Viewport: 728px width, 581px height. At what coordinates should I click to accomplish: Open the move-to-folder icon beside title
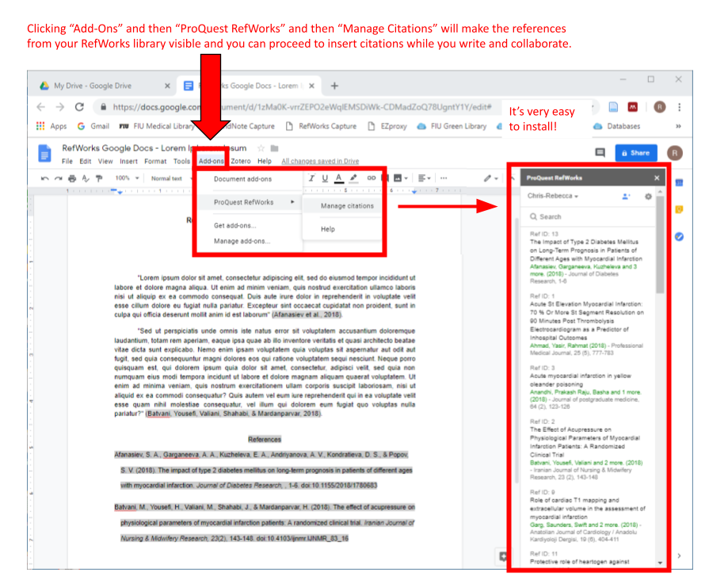coord(274,148)
